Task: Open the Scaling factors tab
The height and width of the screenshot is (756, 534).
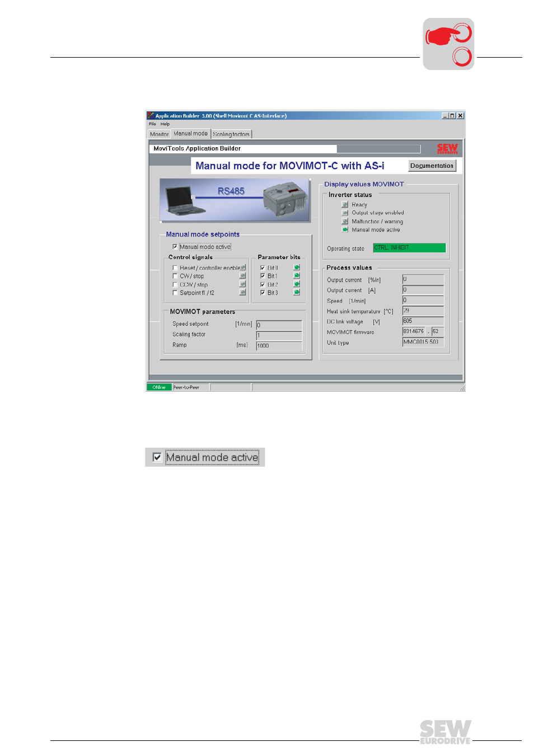Action: coord(231,134)
